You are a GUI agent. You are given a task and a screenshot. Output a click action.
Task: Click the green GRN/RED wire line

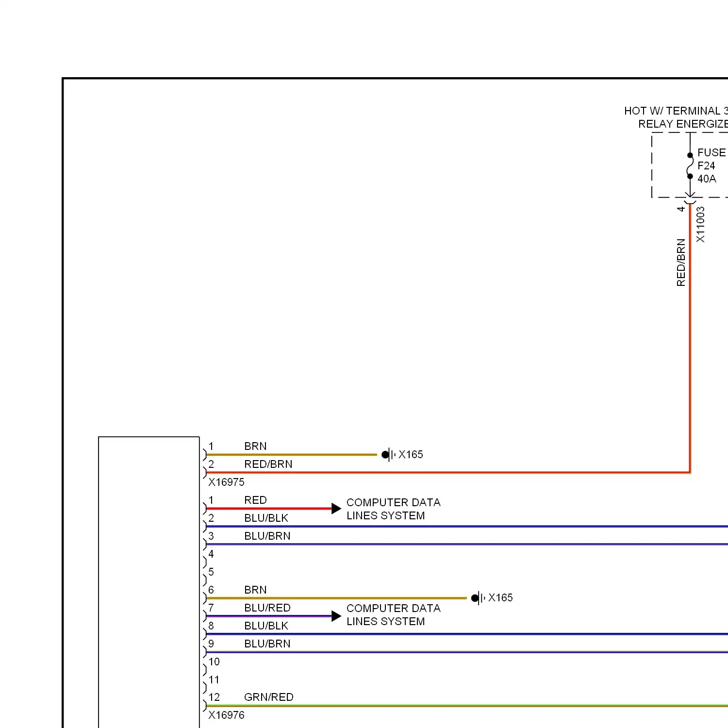(467, 706)
